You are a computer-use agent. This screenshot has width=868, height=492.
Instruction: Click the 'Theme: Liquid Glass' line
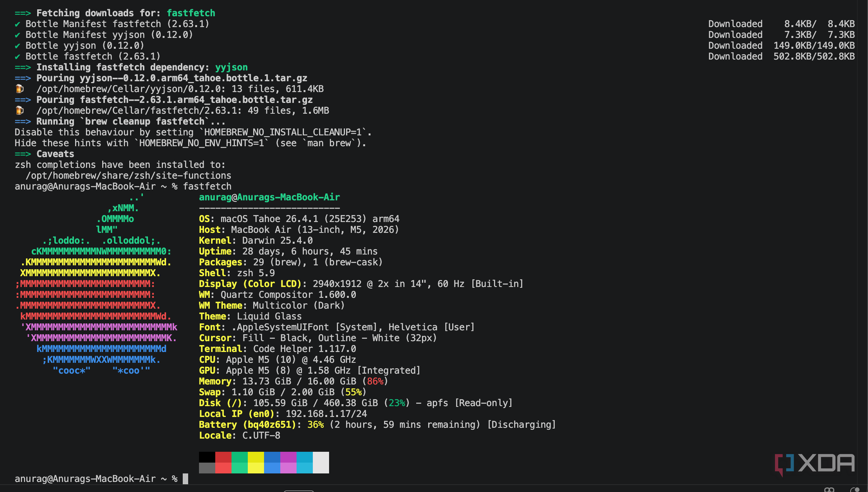[x=250, y=316]
